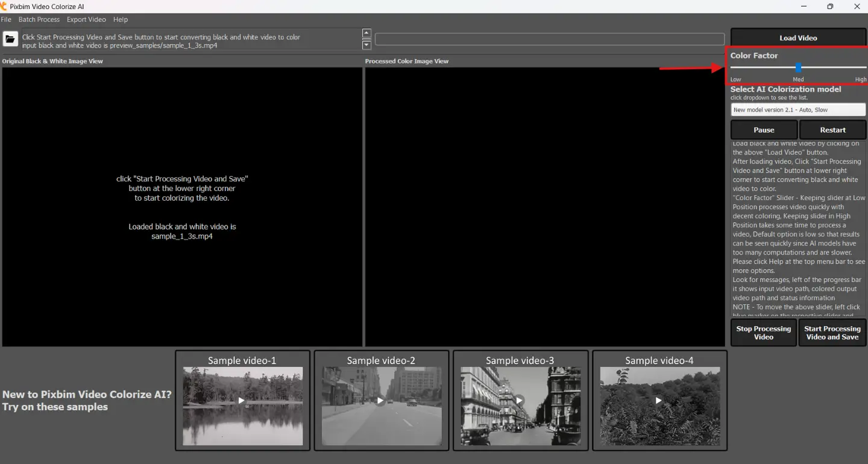868x464 pixels.
Task: Click Stop Processing Video button
Action: pyautogui.click(x=764, y=333)
